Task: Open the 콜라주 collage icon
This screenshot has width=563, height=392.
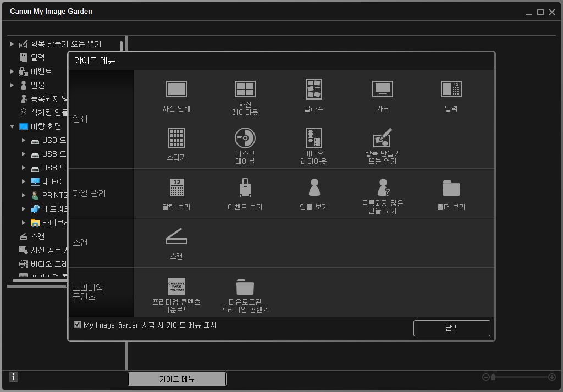Action: [x=314, y=89]
